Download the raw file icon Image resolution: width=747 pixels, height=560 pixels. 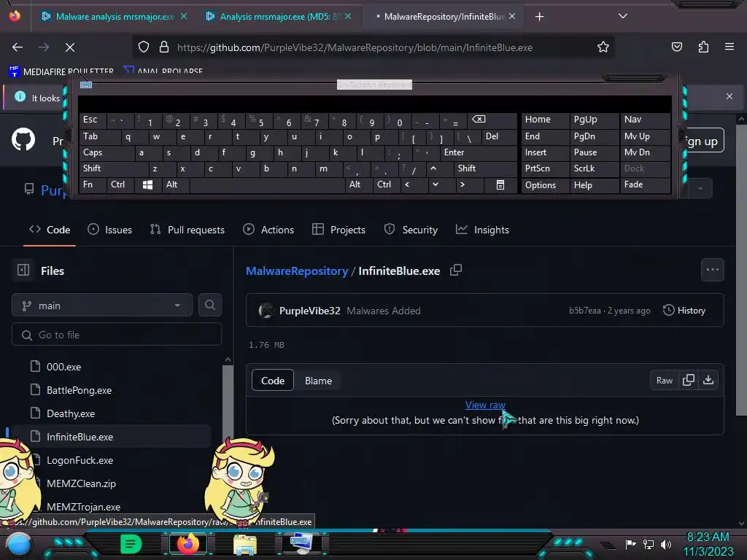point(708,380)
